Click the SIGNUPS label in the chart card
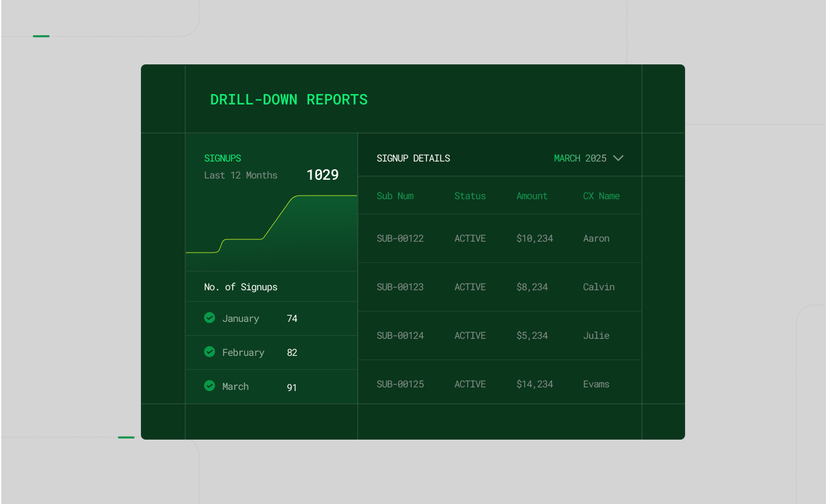 point(222,158)
